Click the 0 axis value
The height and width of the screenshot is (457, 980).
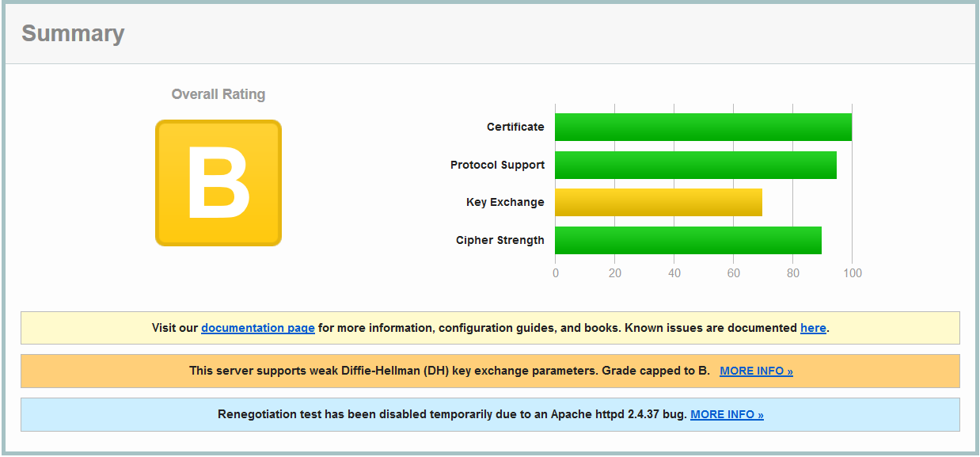555,273
